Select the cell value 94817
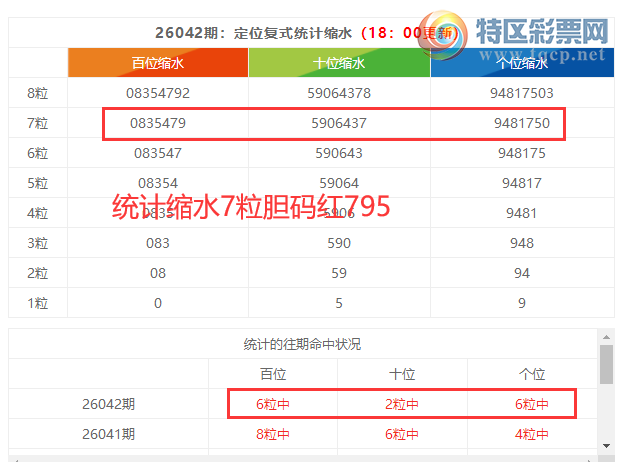618x462 pixels. coord(522,183)
